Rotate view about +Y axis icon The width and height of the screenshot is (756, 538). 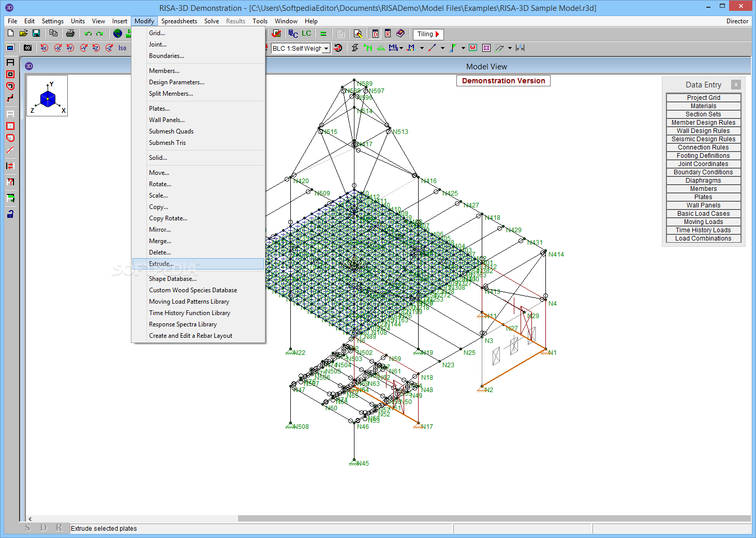tap(70, 48)
